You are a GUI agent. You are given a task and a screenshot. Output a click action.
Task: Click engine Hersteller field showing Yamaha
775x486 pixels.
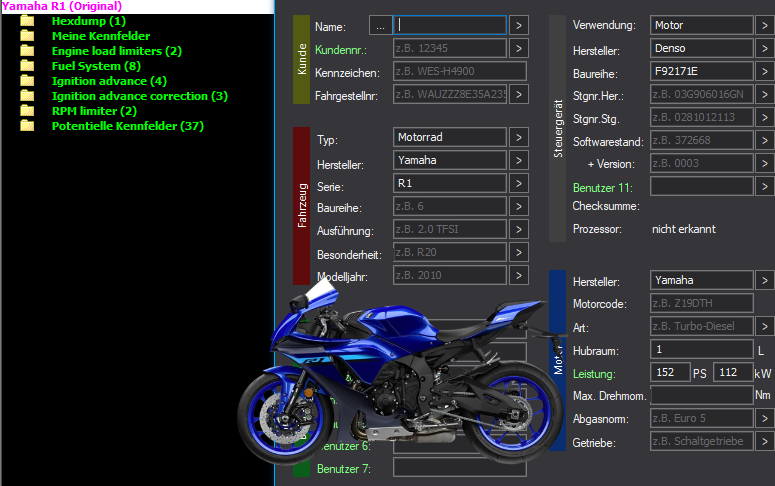point(701,280)
